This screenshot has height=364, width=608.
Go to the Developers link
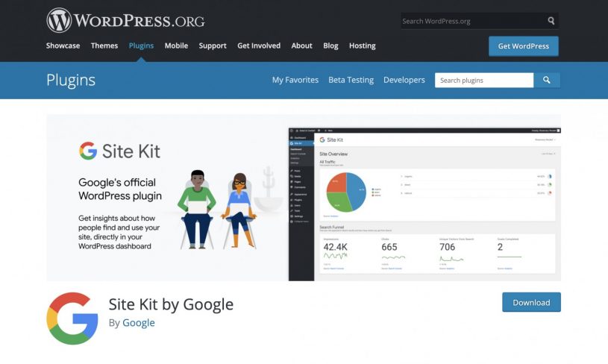404,80
